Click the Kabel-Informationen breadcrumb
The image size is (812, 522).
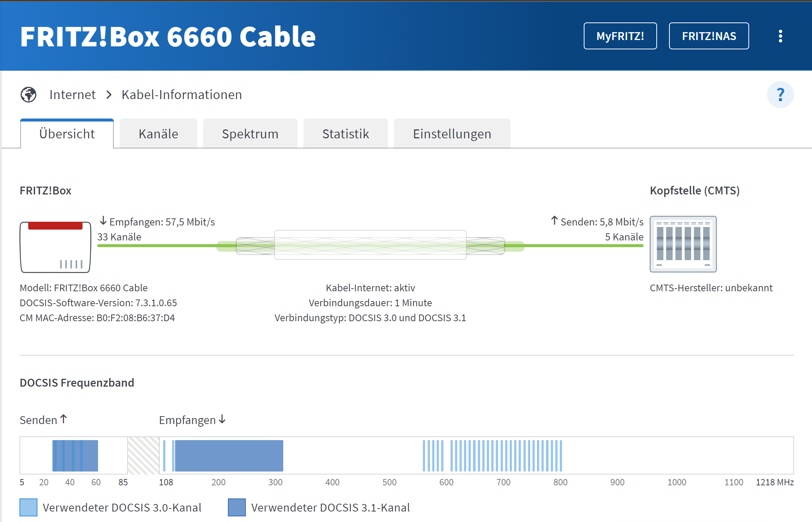click(x=182, y=95)
